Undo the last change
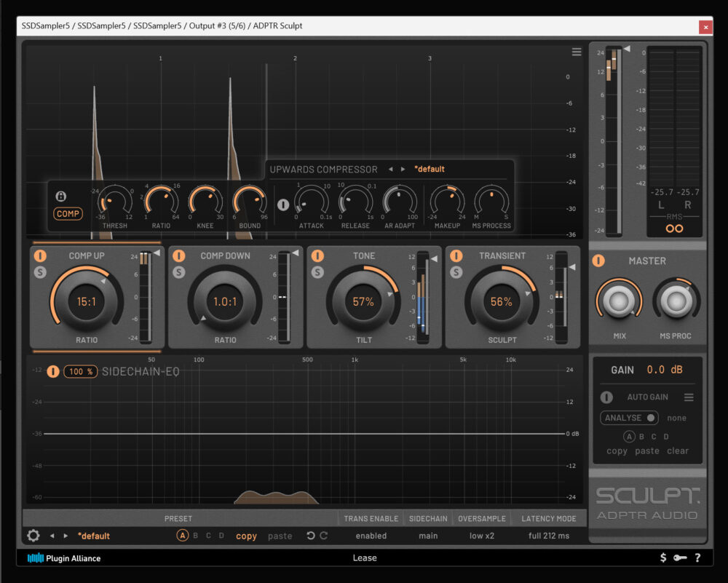The width and height of the screenshot is (728, 583). [311, 536]
